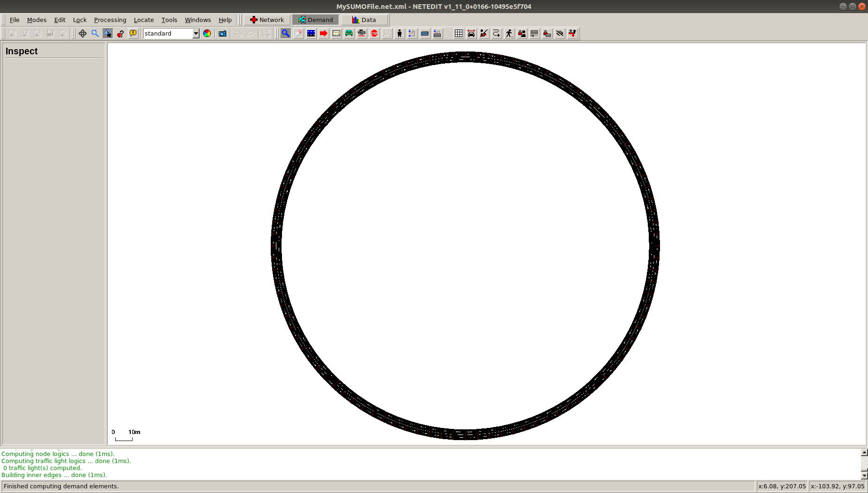This screenshot has width=868, height=493.
Task: Click message log scroll up arrow
Action: point(864,453)
